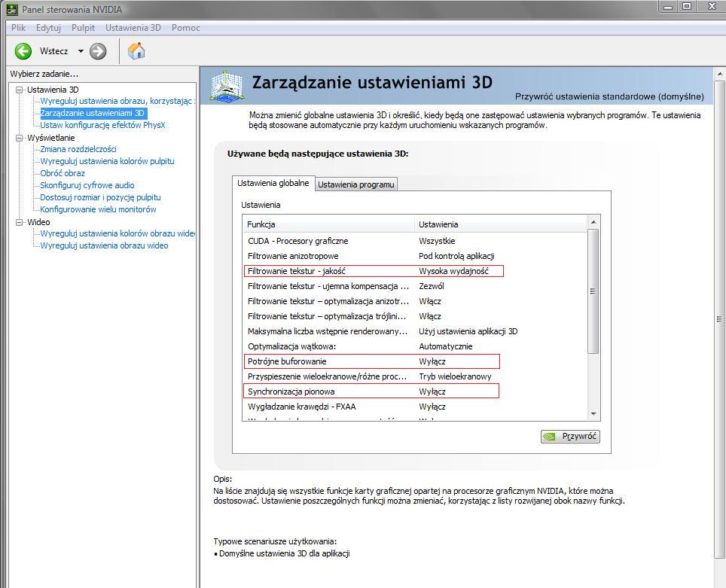Click the green Back arrow icon
This screenshot has width=726, height=588.
pyautogui.click(x=23, y=51)
